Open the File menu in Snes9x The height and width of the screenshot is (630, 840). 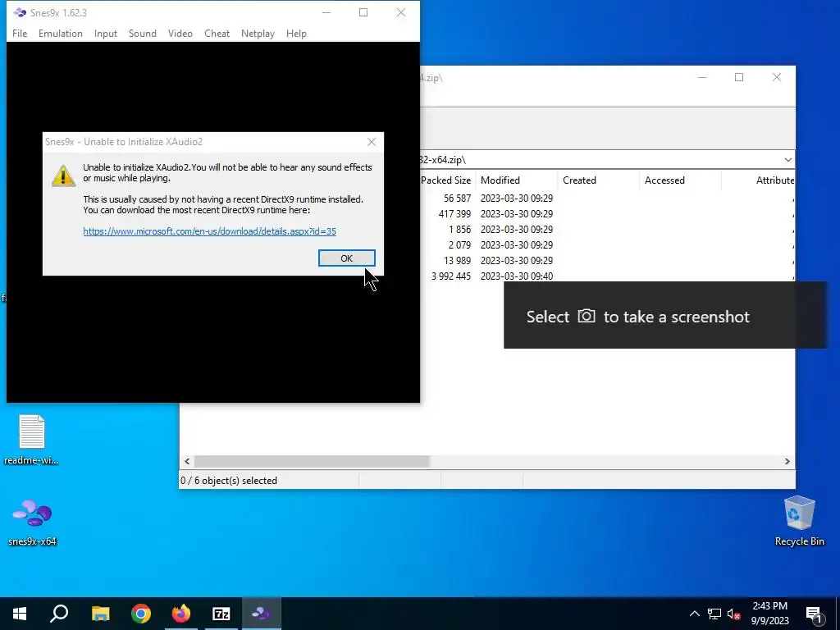(20, 33)
